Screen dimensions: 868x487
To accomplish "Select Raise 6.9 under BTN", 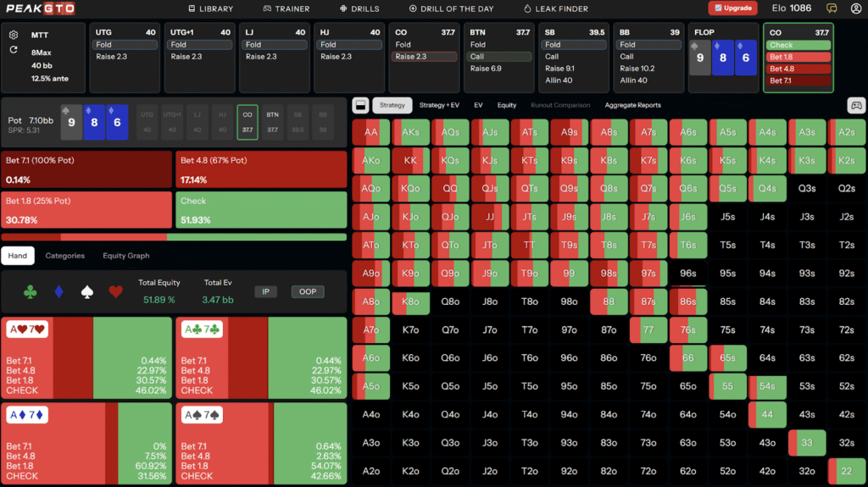I will (x=487, y=69).
